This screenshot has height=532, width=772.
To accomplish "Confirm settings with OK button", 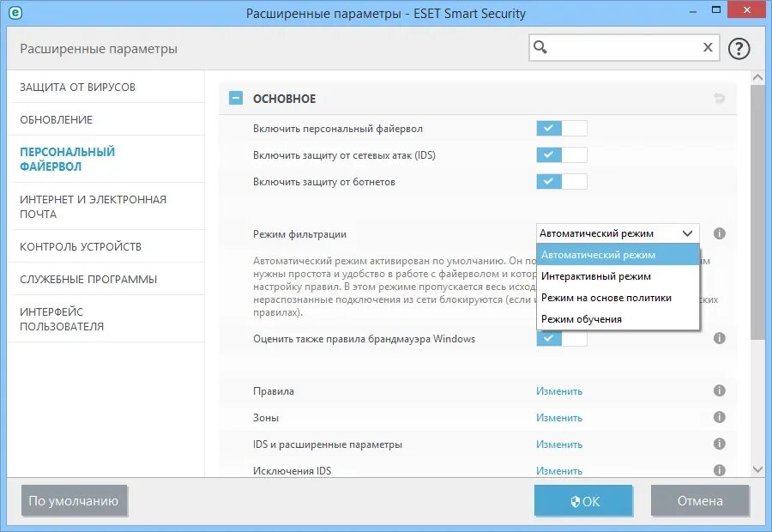I will [x=583, y=501].
